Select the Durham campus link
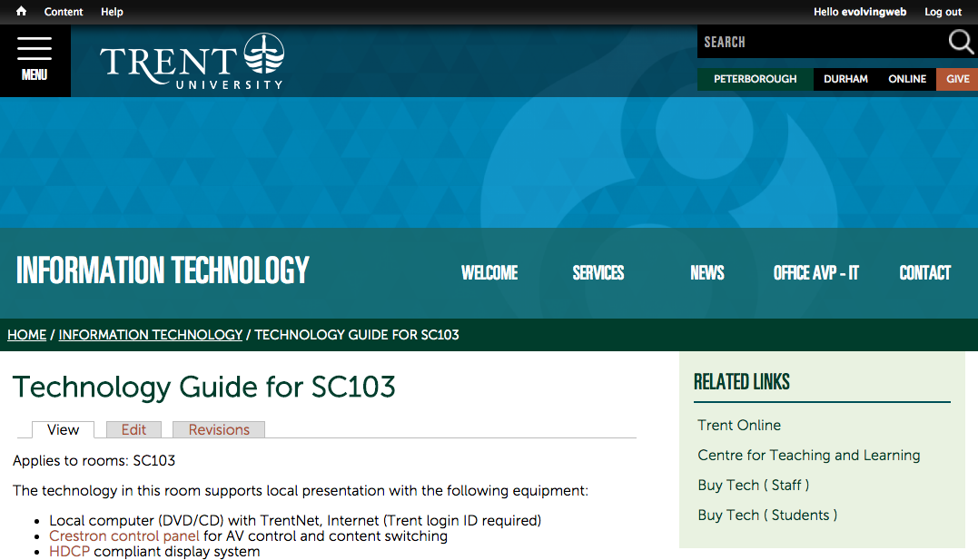 click(845, 79)
